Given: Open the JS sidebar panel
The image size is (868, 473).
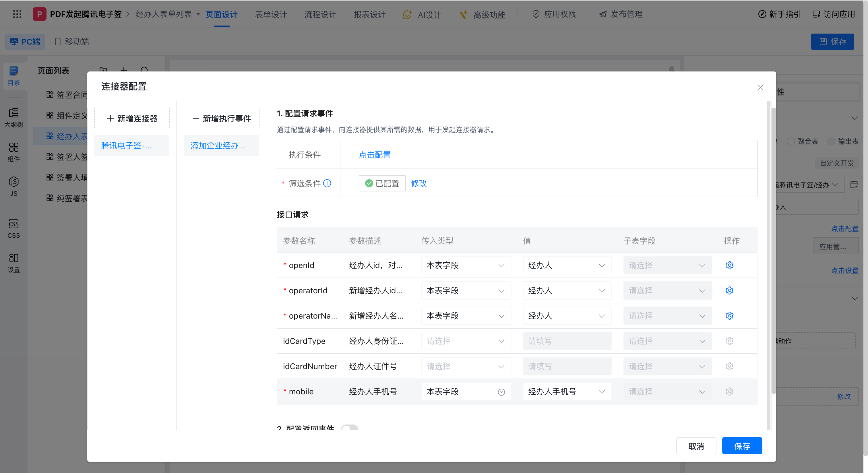Looking at the screenshot, I should (13, 186).
